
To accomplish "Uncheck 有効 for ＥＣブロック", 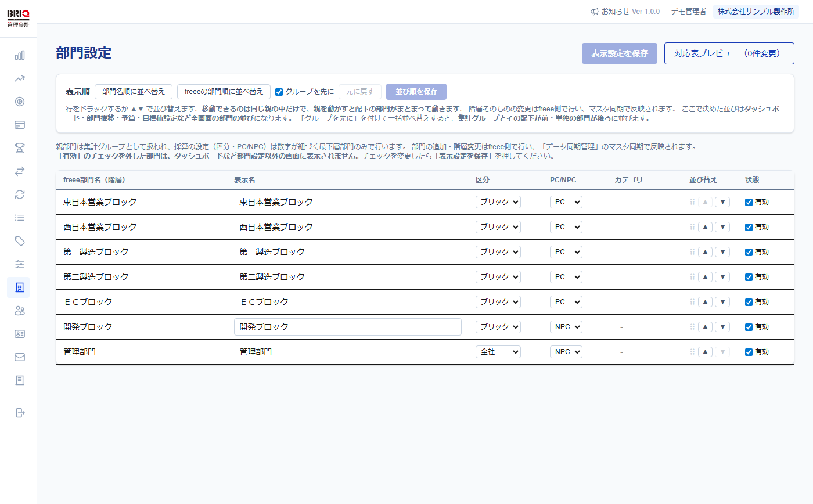I will click(x=749, y=302).
